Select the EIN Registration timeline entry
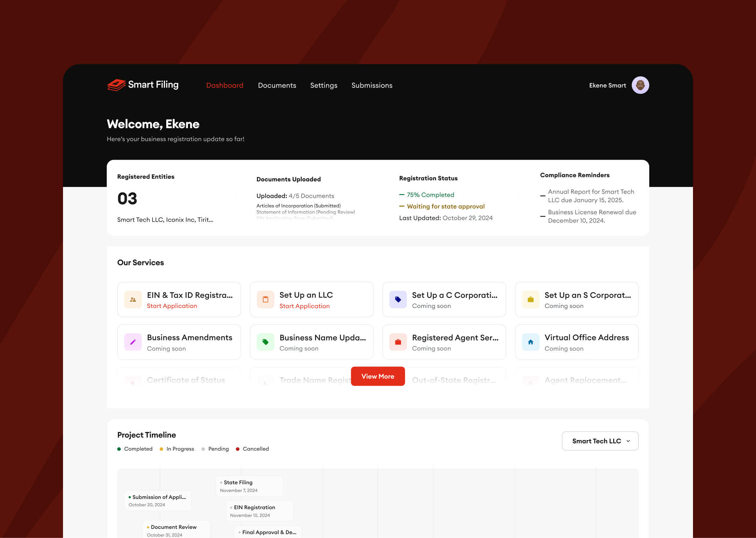The image size is (756, 538). point(259,511)
